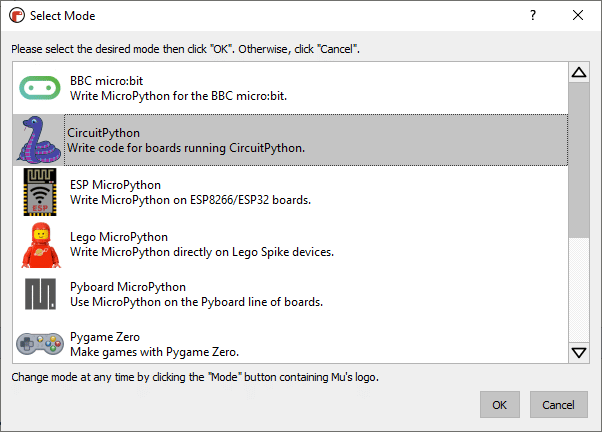Click the Mu logo in title bar

pos(17,16)
